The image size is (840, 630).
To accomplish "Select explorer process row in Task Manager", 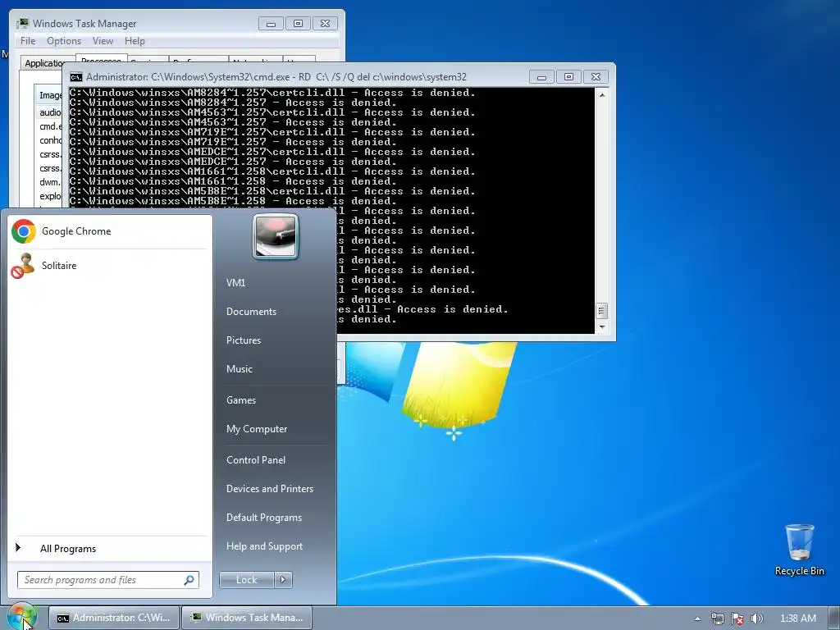I will pyautogui.click(x=49, y=196).
